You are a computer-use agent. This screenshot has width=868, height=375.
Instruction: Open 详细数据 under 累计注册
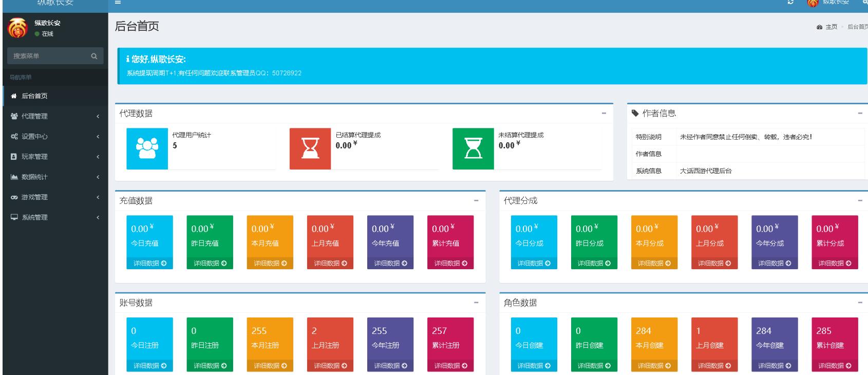pos(450,366)
